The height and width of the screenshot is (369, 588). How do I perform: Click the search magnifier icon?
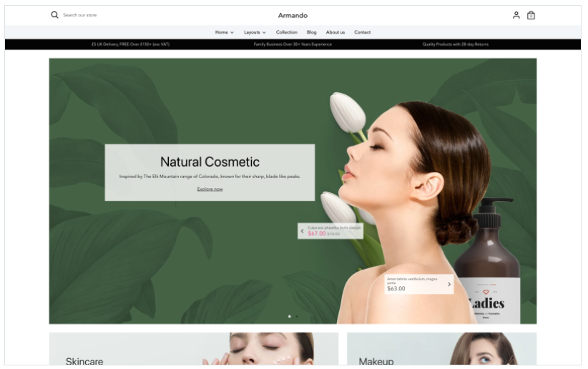[54, 15]
